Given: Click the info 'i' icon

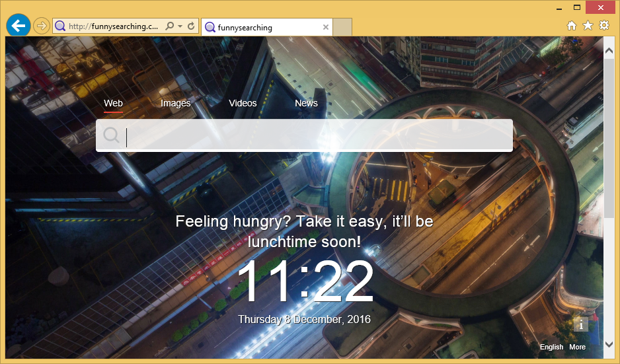Looking at the screenshot, I should click(581, 325).
